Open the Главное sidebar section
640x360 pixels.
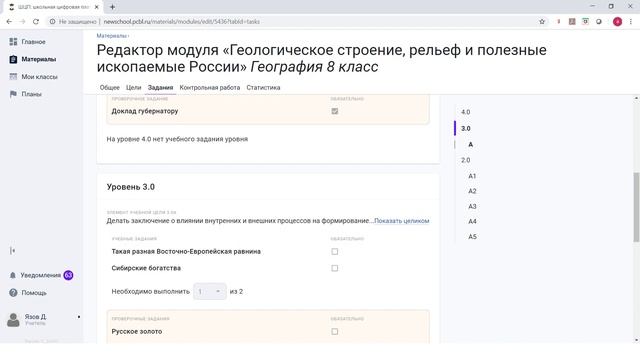[27, 42]
